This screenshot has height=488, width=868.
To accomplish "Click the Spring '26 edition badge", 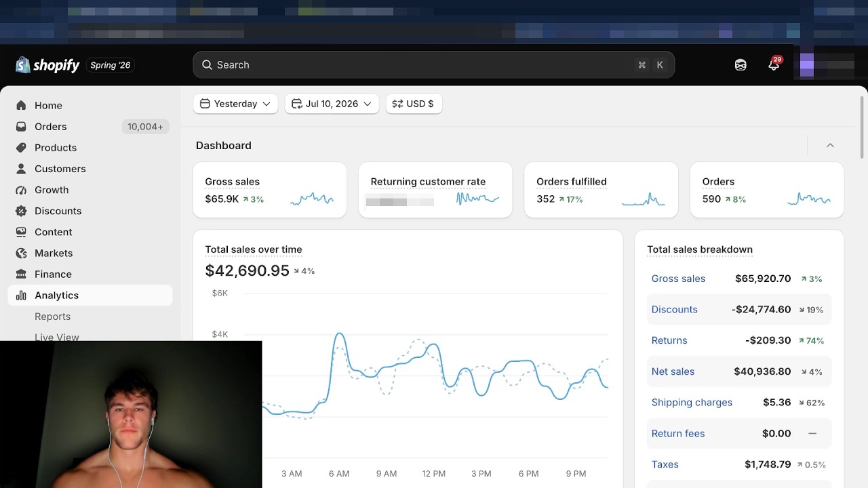I will [110, 65].
